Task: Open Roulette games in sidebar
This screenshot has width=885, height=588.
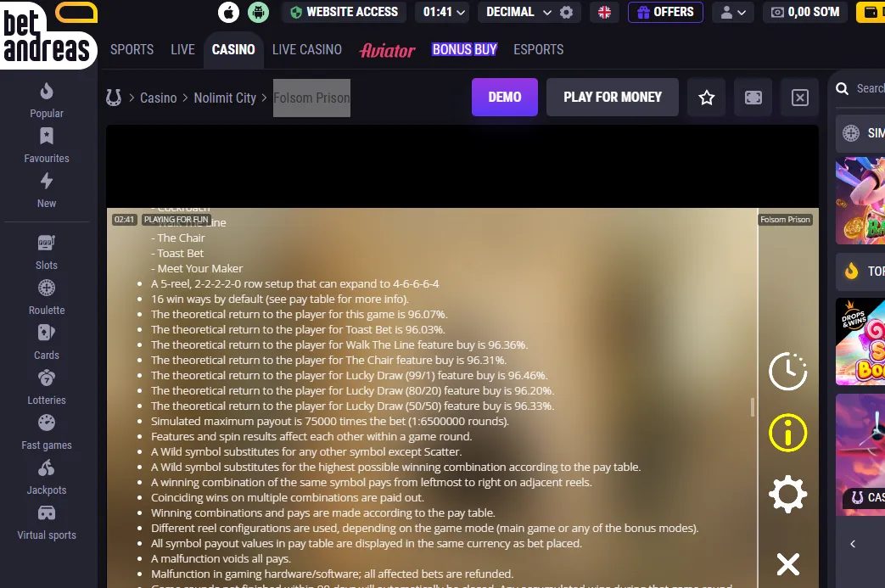Action: [47, 298]
